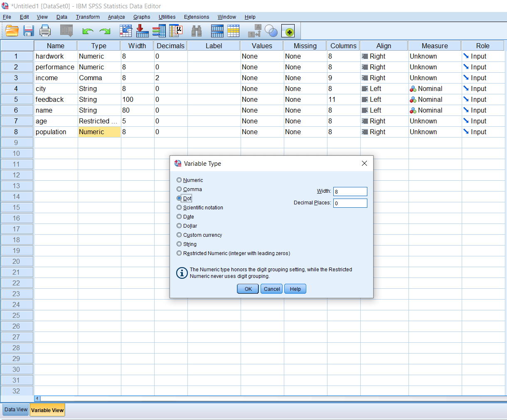The width and height of the screenshot is (507, 420).
Task: Select row header number 5
Action: [17, 100]
